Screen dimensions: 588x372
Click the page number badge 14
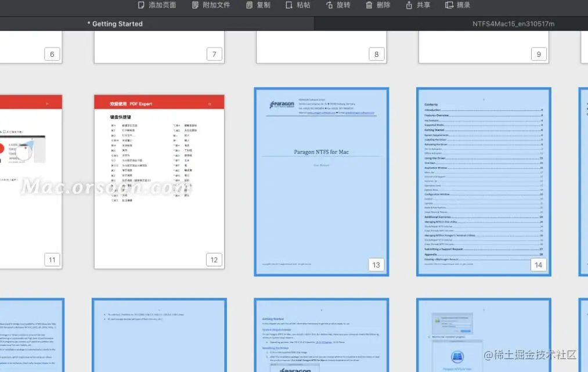[539, 265]
